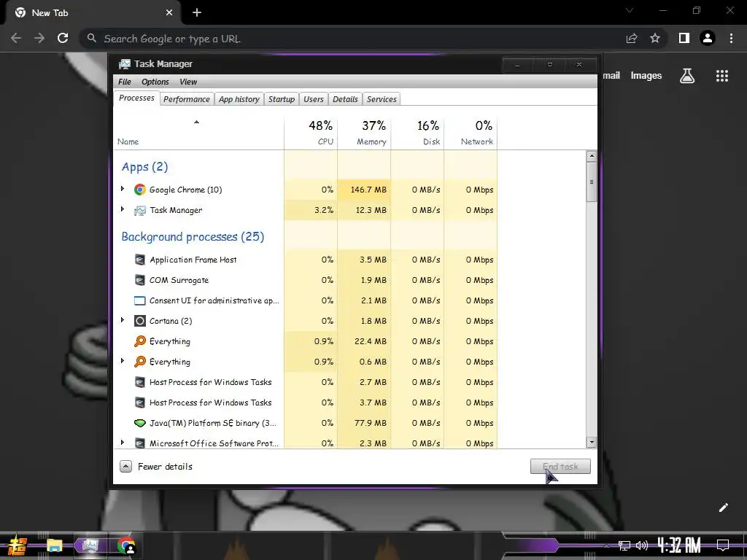Open the Options menu
Image resolution: width=747 pixels, height=560 pixels.
[155, 82]
